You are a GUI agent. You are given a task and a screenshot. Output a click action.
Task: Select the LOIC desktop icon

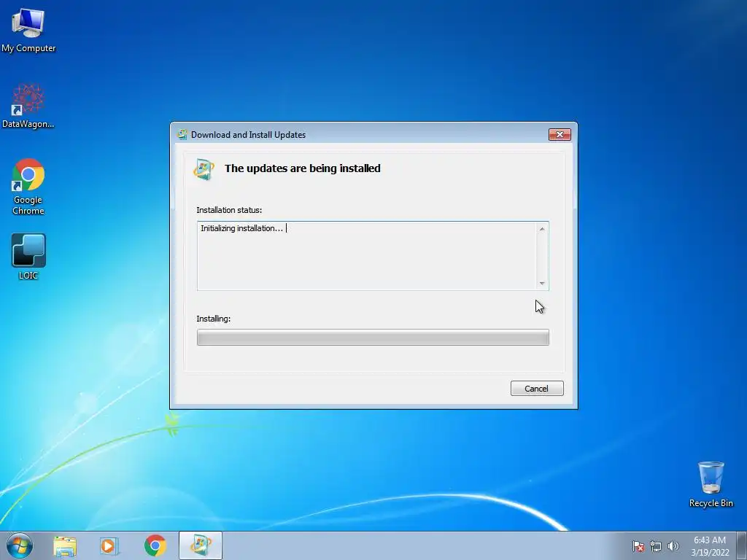click(28, 256)
